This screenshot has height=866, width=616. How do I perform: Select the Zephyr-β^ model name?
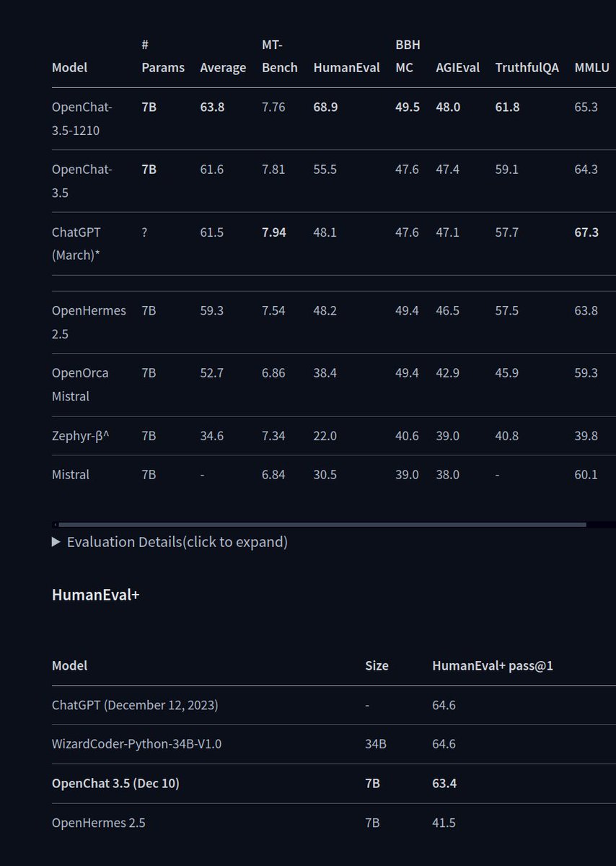pos(80,436)
